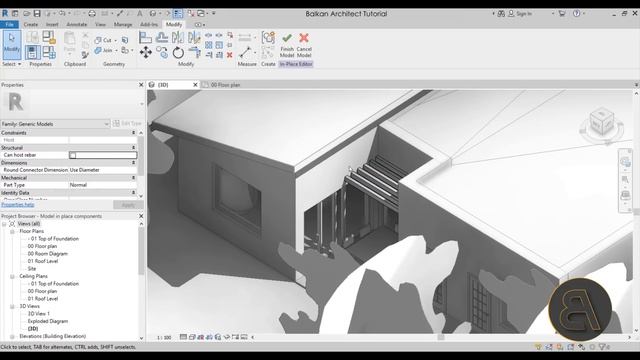
Task: Click the Align tool icon
Action: tap(145, 38)
